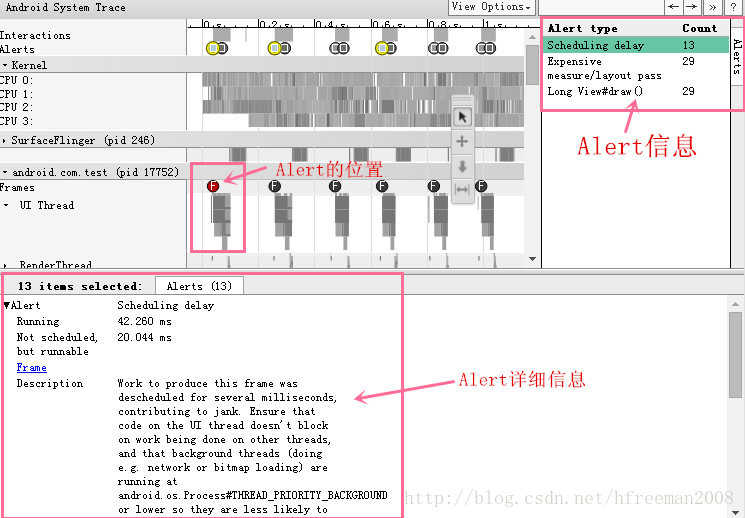This screenshot has height=518, width=745.
Task: Expand the RenderThread row
Action: tap(5, 265)
